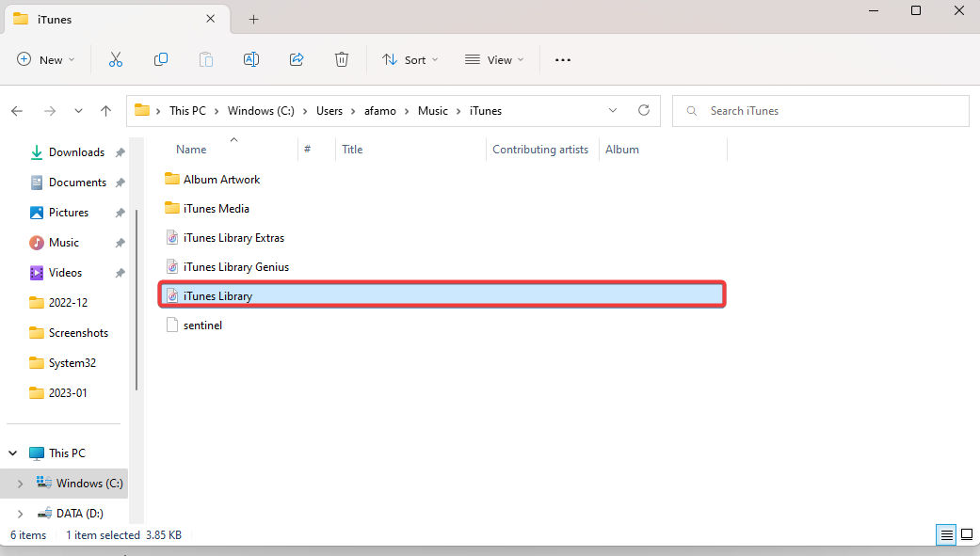Click the Copy icon in toolbar
The image size is (980, 556).
point(161,60)
